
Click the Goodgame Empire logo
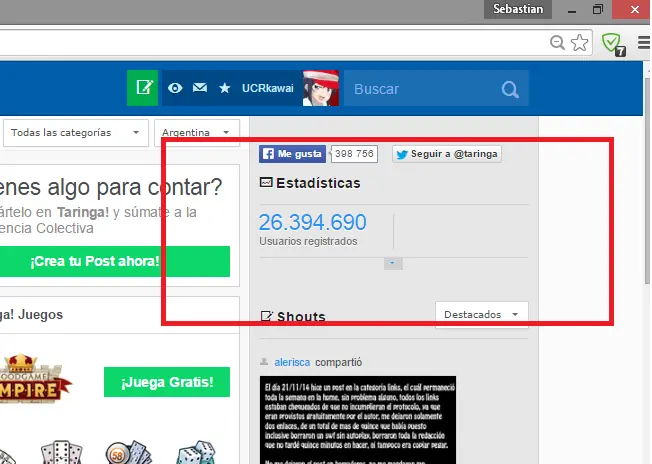(x=35, y=379)
